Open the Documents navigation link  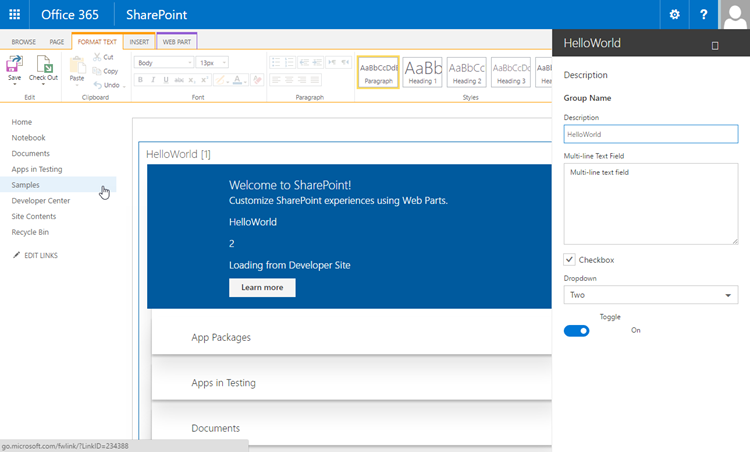pyautogui.click(x=31, y=154)
